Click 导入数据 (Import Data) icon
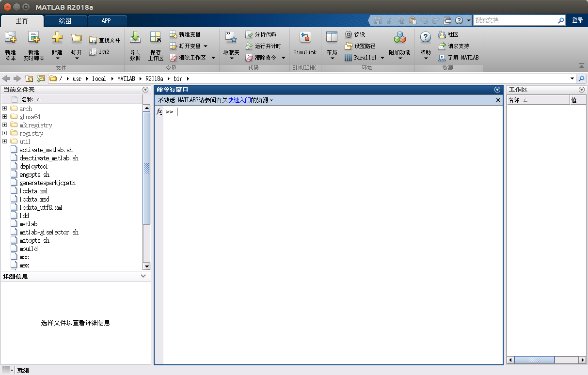The height and width of the screenshot is (375, 588). 135,37
